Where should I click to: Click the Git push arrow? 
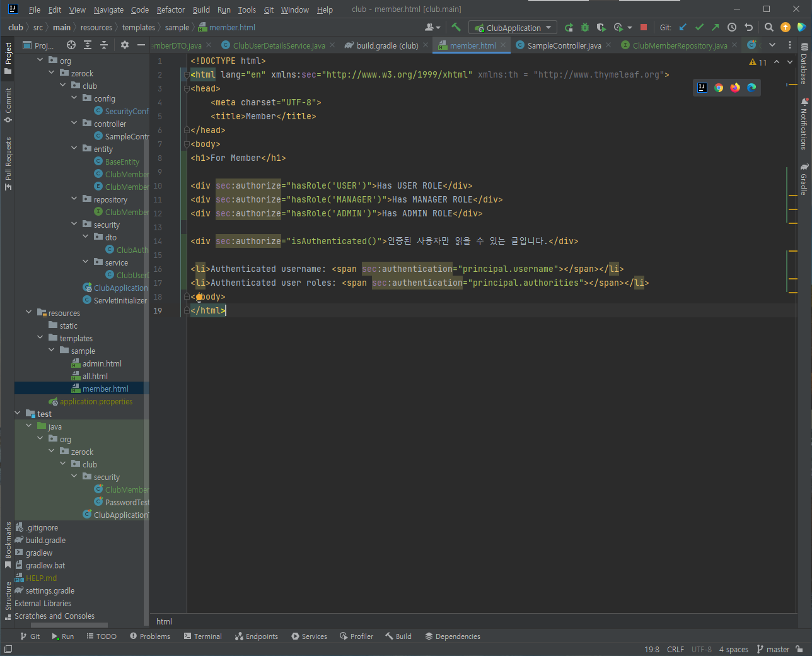pos(716,27)
